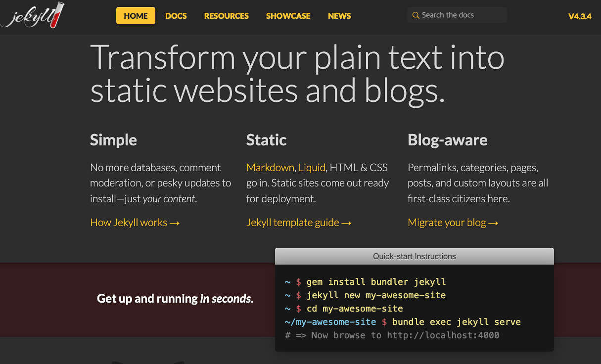Viewport: 601px width, 364px height.
Task: Click the Blog-aware heading
Action: (x=448, y=140)
